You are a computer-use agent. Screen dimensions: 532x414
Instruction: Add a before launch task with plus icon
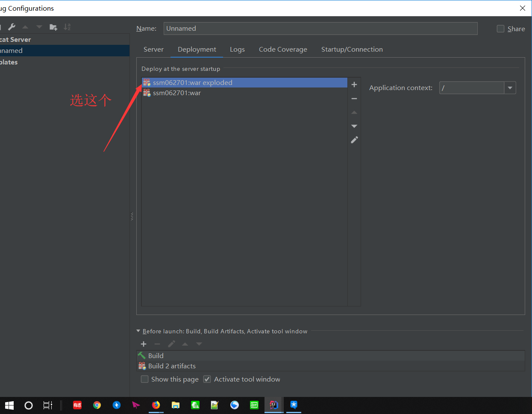pos(144,344)
